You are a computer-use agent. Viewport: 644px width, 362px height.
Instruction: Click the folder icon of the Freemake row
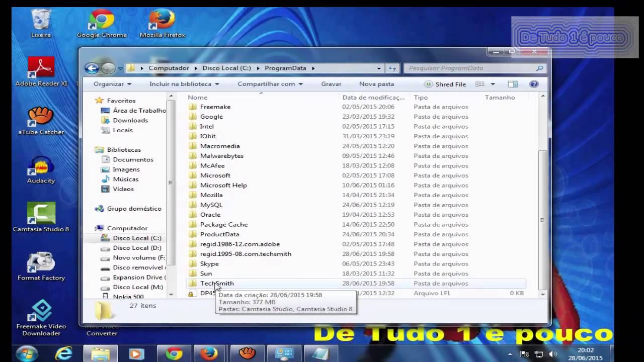pyautogui.click(x=192, y=107)
